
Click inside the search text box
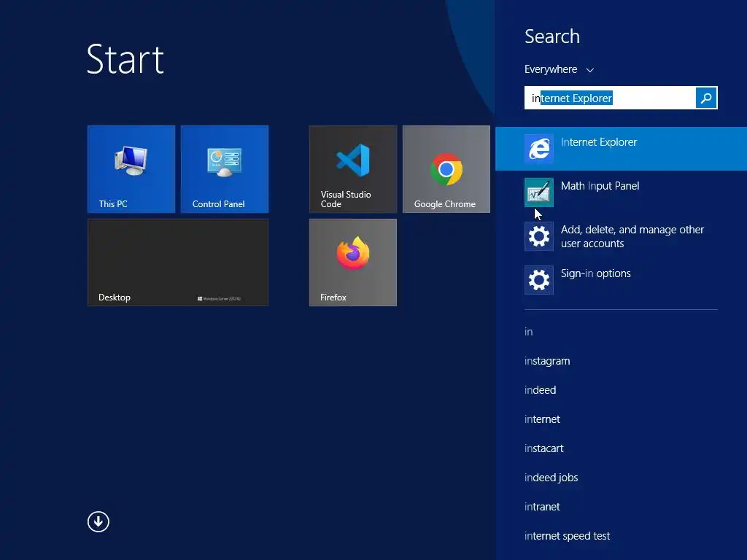(610, 98)
